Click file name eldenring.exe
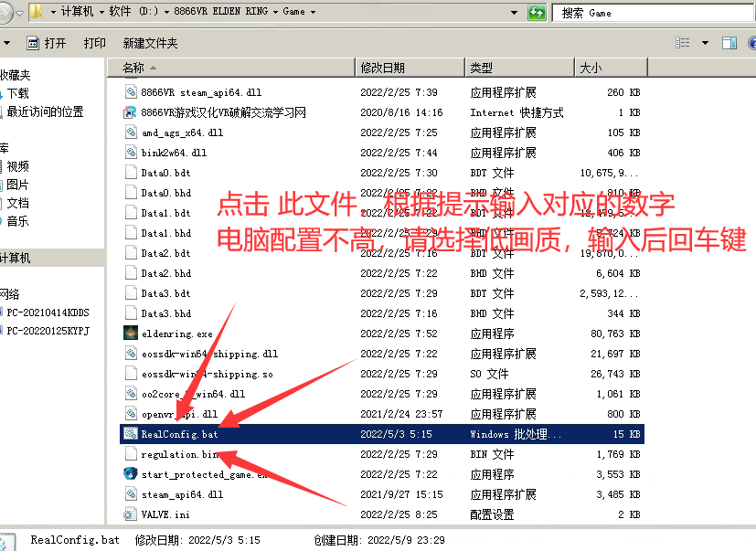756x551 pixels. pos(177,334)
